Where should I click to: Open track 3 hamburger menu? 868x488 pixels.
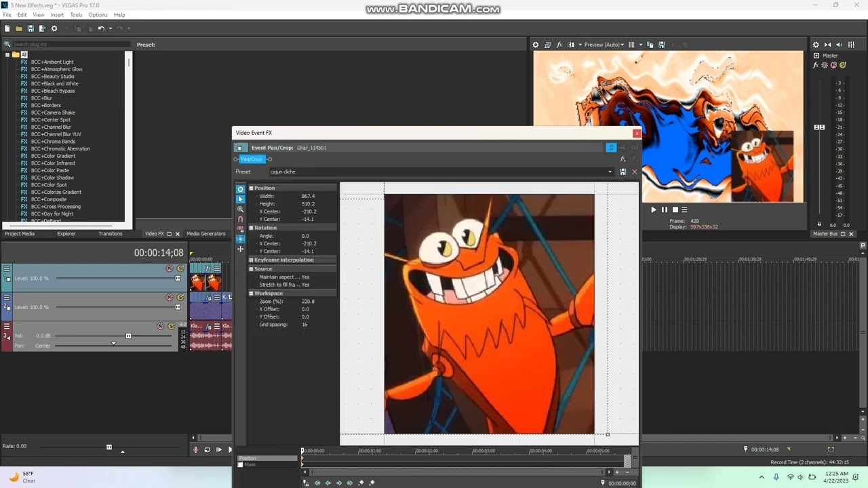[x=7, y=326]
